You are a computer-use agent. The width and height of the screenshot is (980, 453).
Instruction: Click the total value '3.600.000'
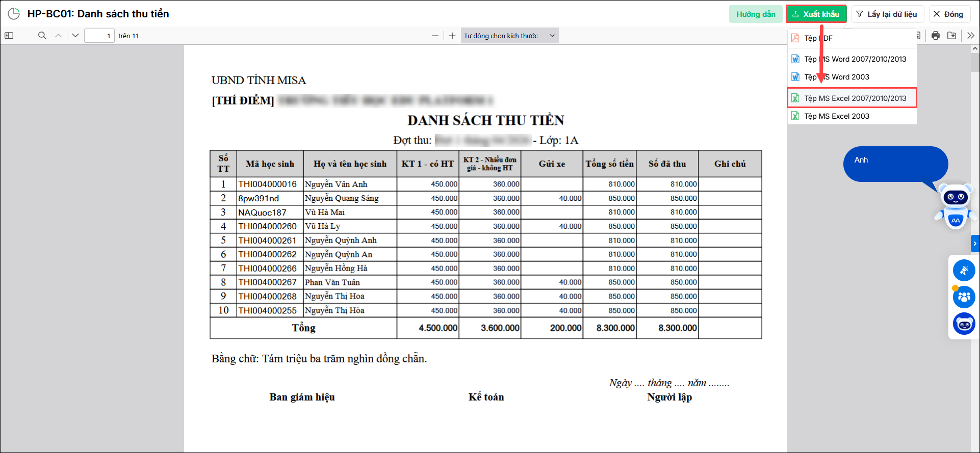500,328
